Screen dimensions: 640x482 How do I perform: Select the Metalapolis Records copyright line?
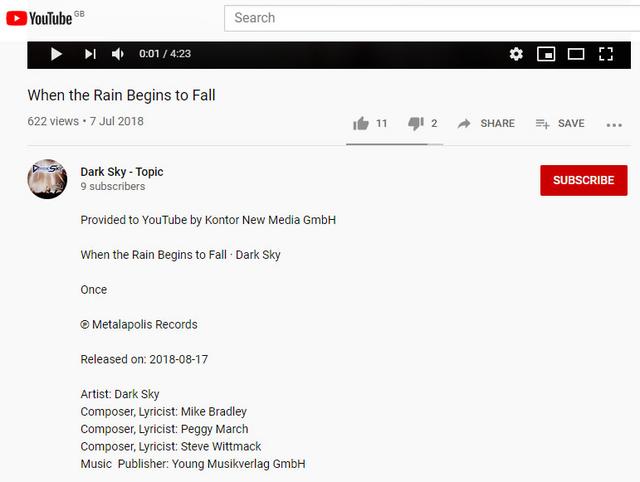(x=139, y=324)
